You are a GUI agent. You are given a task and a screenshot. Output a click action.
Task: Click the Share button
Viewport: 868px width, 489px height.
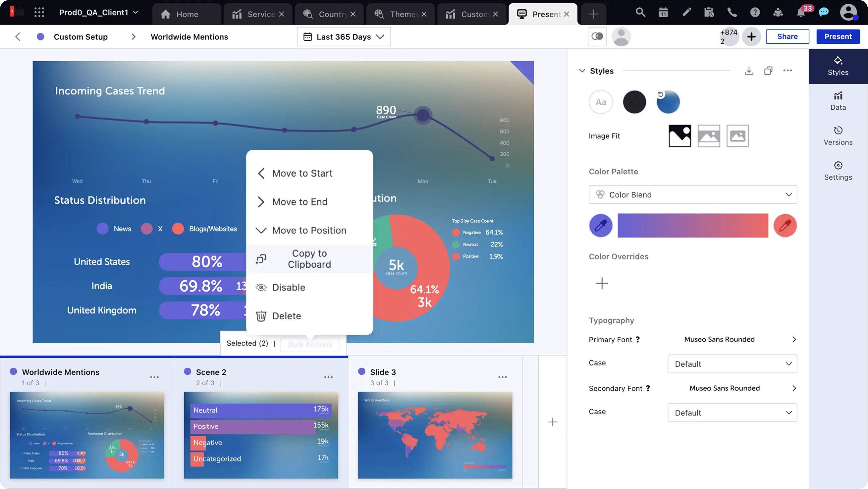[x=787, y=36]
